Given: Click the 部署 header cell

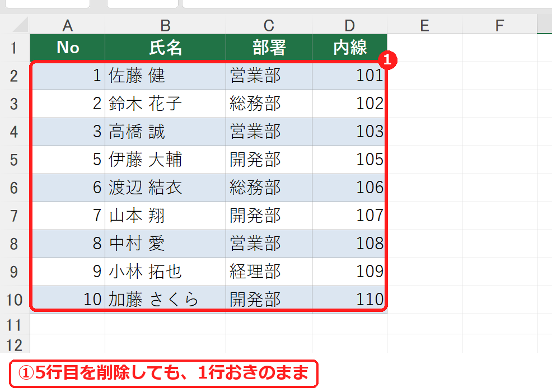Looking at the screenshot, I should (x=269, y=48).
